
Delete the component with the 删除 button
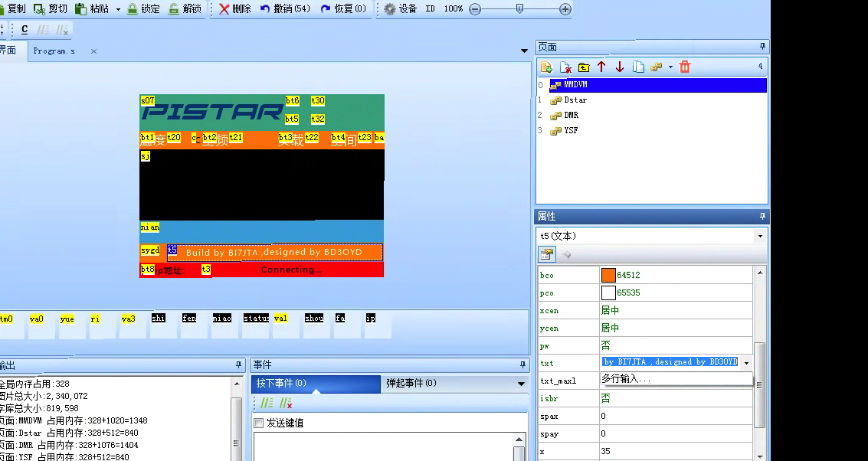(x=235, y=9)
